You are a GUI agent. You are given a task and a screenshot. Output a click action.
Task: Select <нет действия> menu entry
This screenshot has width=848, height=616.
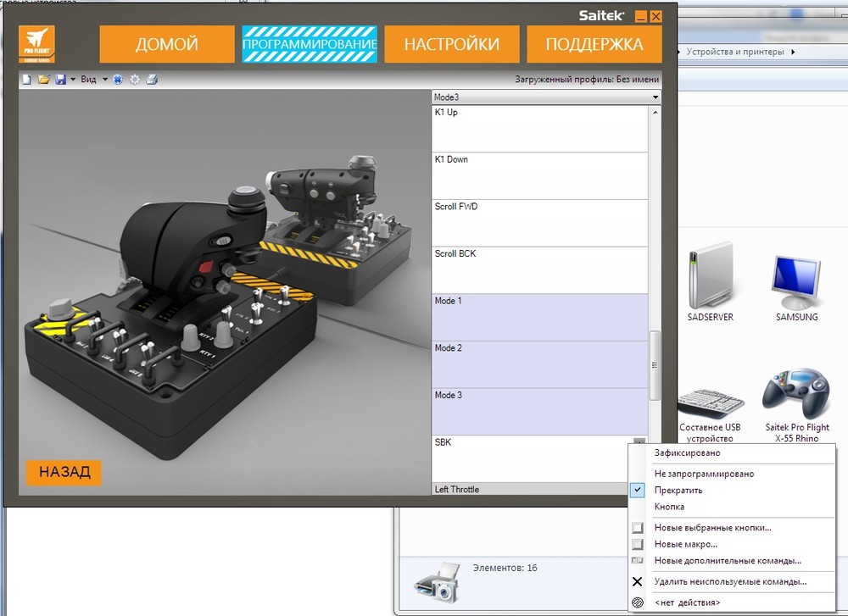[732, 602]
